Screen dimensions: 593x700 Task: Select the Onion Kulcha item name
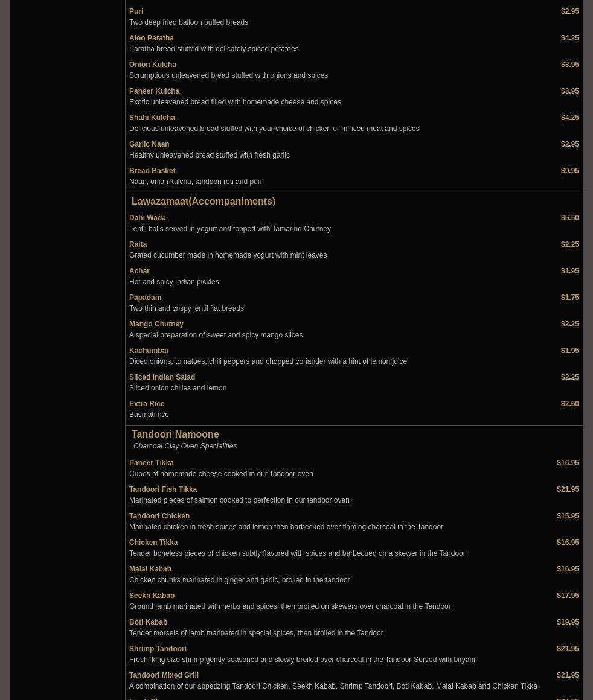pos(152,65)
